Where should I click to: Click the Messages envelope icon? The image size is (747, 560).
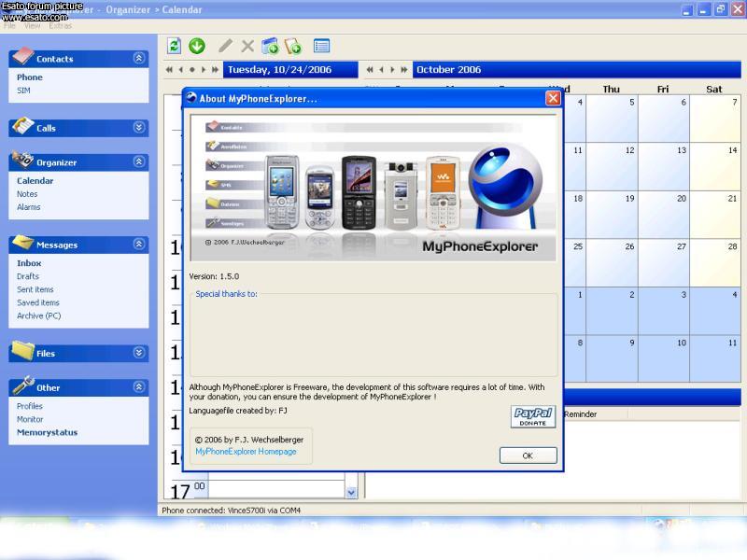[22, 243]
